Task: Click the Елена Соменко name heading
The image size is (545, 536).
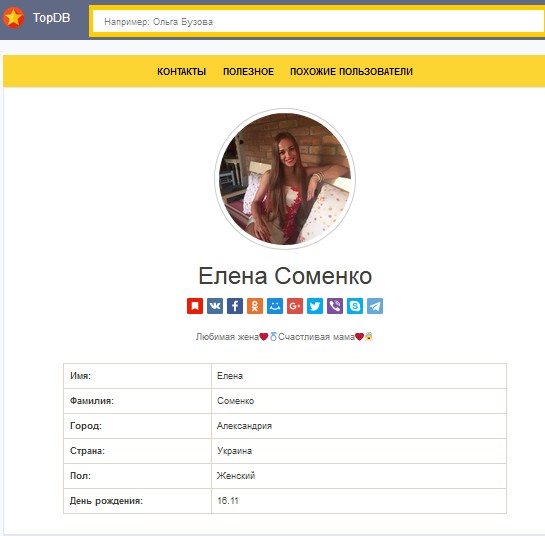Action: (x=285, y=276)
